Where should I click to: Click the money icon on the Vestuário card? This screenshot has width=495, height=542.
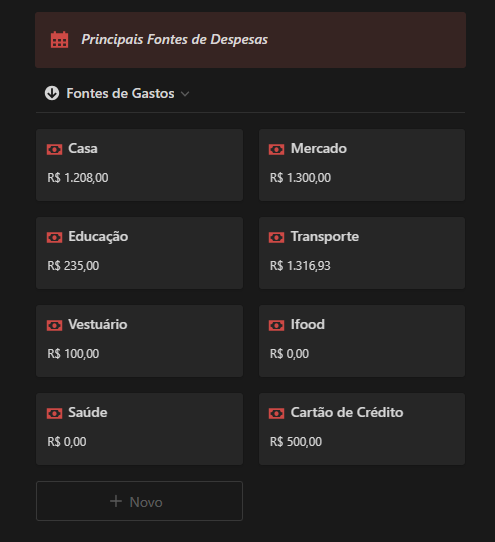(x=55, y=325)
